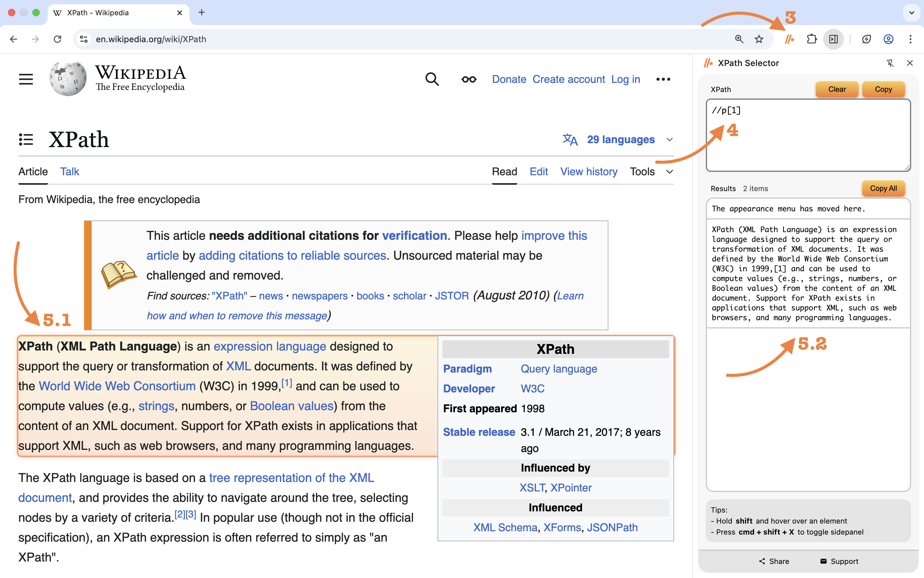Viewport: 924px width, 578px height.
Task: Open the Edit tab
Action: [x=539, y=172]
